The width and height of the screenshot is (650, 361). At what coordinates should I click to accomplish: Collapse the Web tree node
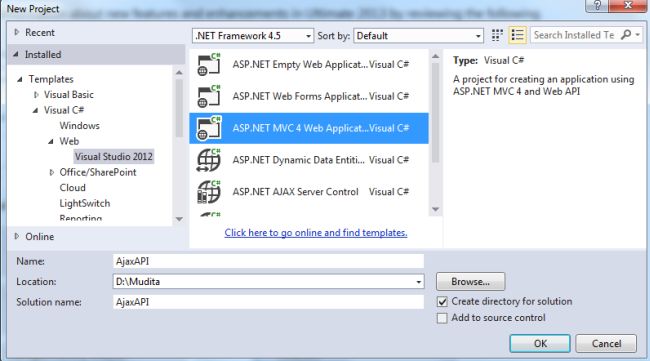coord(51,141)
